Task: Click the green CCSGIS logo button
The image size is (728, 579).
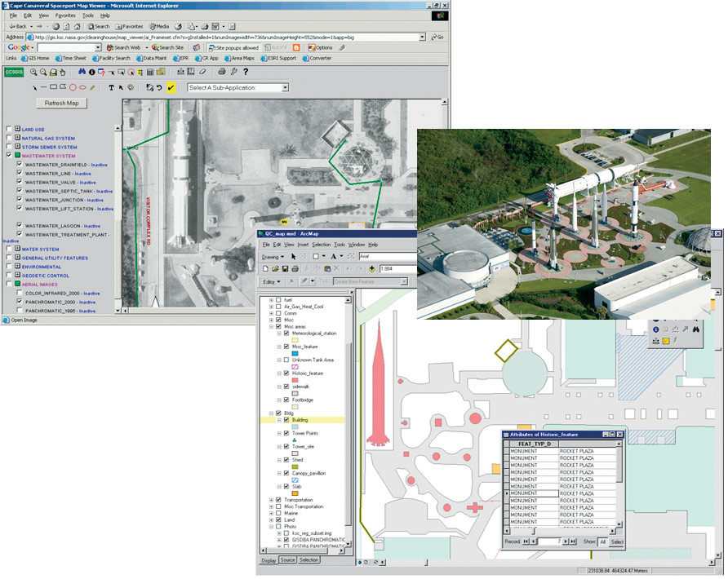Action: 14,72
